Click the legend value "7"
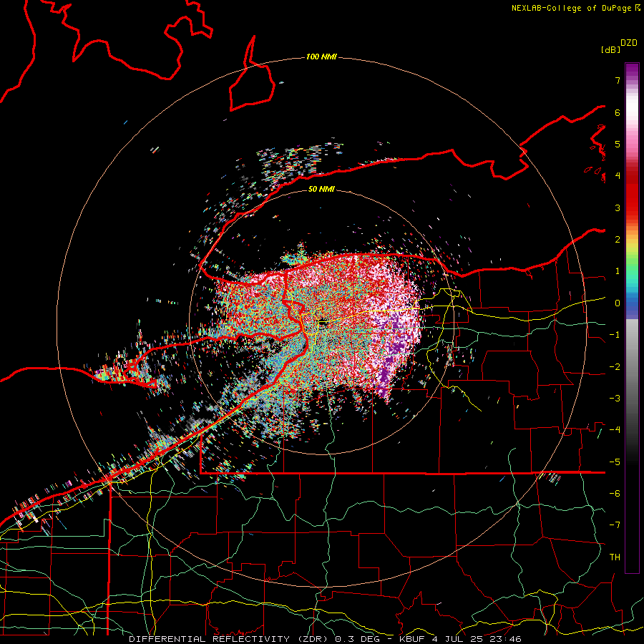 coord(618,80)
